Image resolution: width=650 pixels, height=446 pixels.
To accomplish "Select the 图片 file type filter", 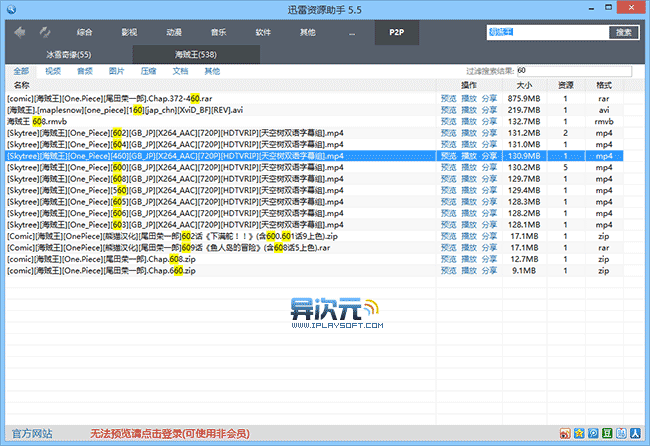I will [116, 71].
